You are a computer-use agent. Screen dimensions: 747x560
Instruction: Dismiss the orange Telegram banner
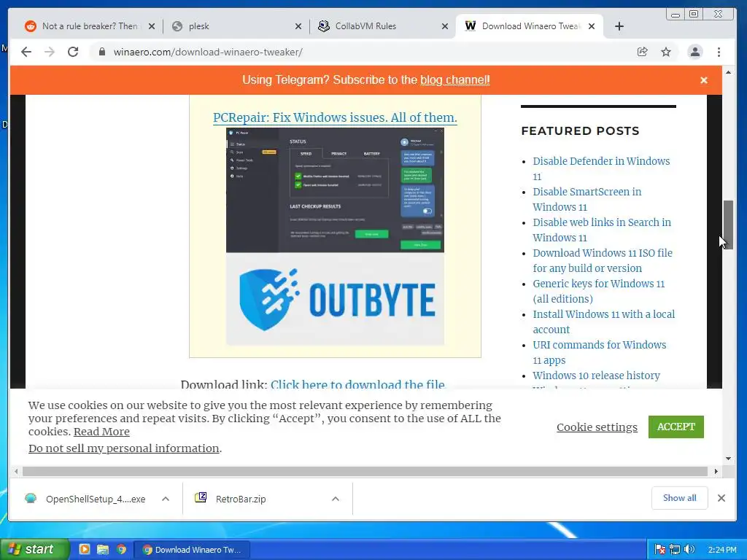point(704,80)
